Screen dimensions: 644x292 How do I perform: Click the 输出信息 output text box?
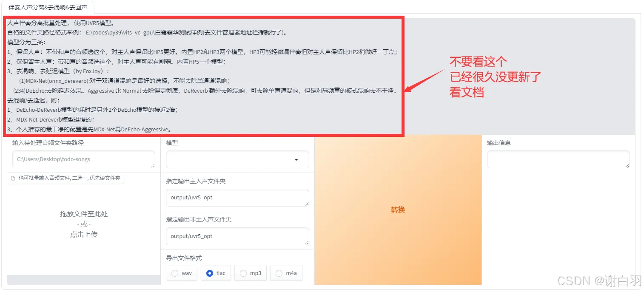(558, 159)
